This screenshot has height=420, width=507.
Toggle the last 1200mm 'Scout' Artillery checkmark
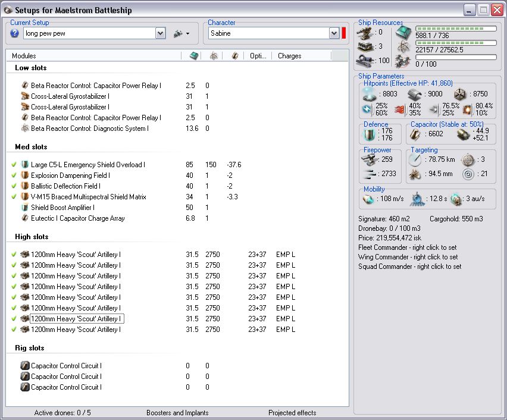(14, 329)
